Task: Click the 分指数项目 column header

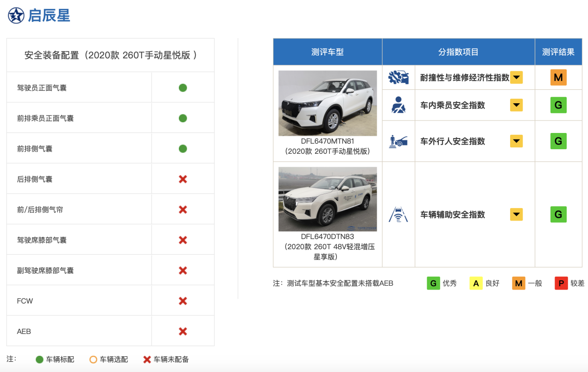Action: pos(458,52)
